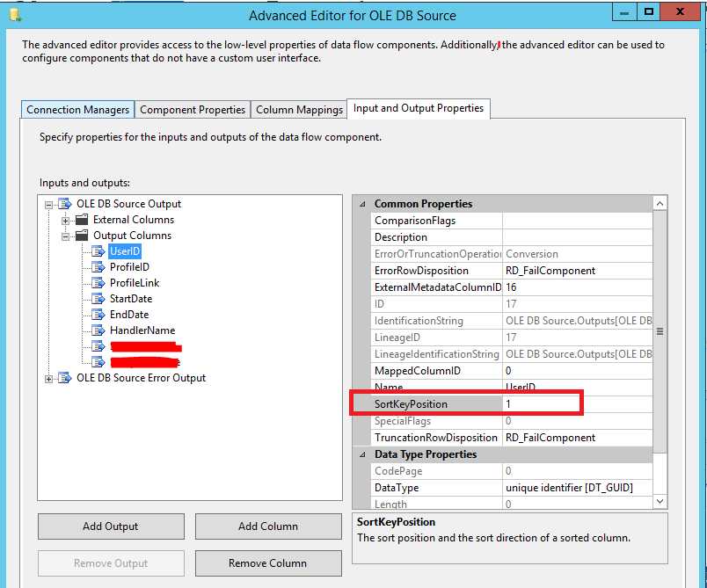Select the Input and Output Properties tab
707x588 pixels.
(419, 109)
